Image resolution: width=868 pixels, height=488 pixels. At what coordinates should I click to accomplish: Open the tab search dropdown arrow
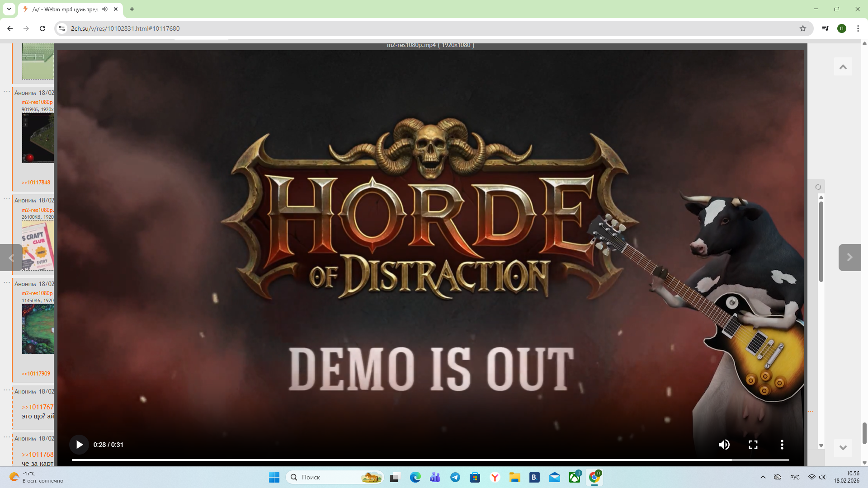coord(9,9)
